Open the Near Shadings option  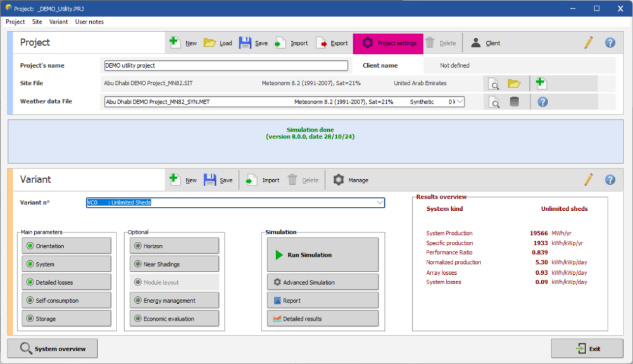click(x=174, y=264)
